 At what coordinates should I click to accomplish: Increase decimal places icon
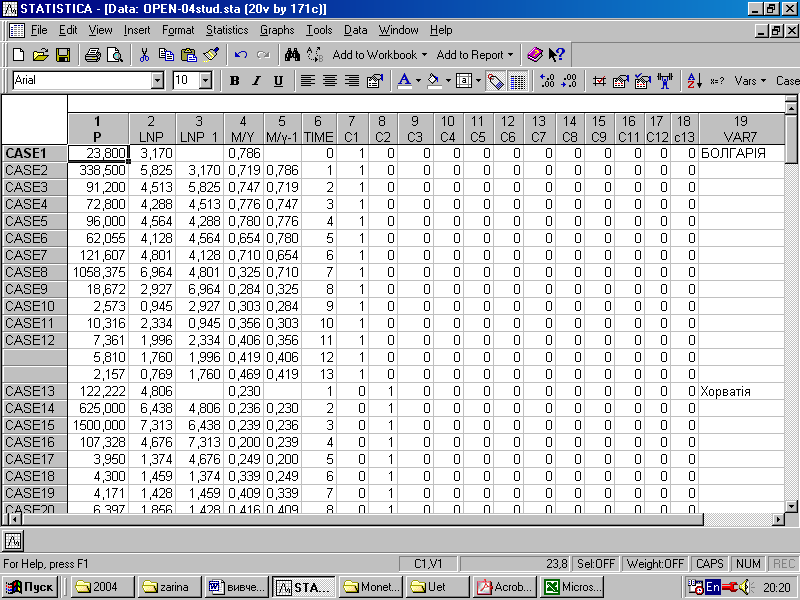click(x=547, y=81)
